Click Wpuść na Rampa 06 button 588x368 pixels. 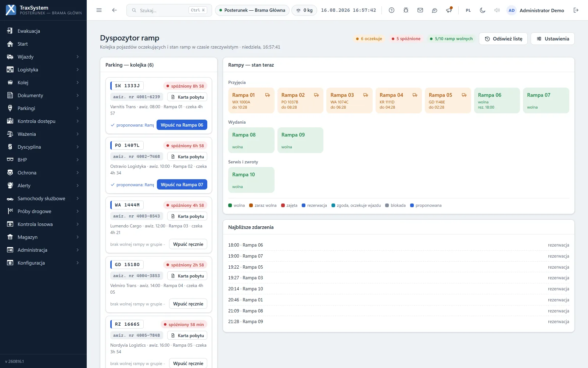[x=182, y=125]
